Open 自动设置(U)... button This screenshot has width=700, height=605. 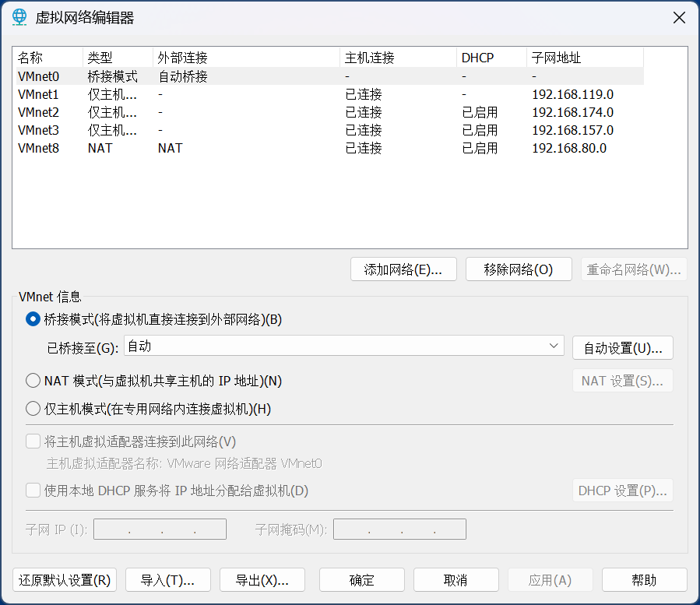[623, 348]
